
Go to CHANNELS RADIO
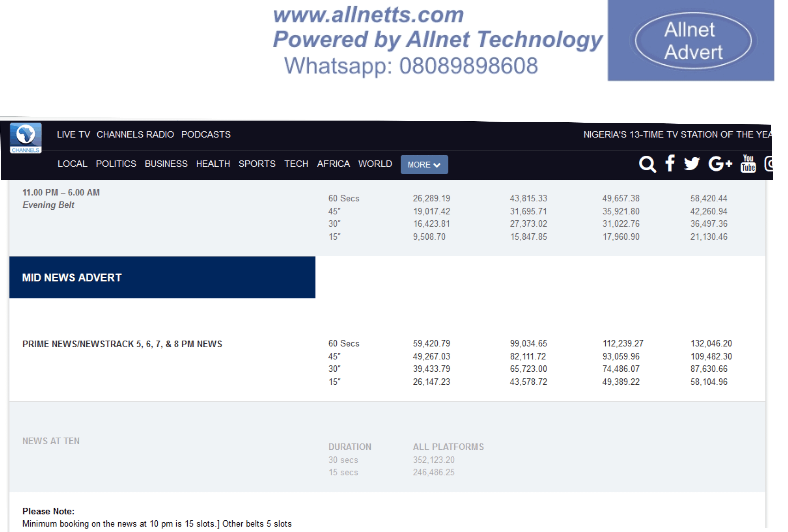[x=135, y=135]
